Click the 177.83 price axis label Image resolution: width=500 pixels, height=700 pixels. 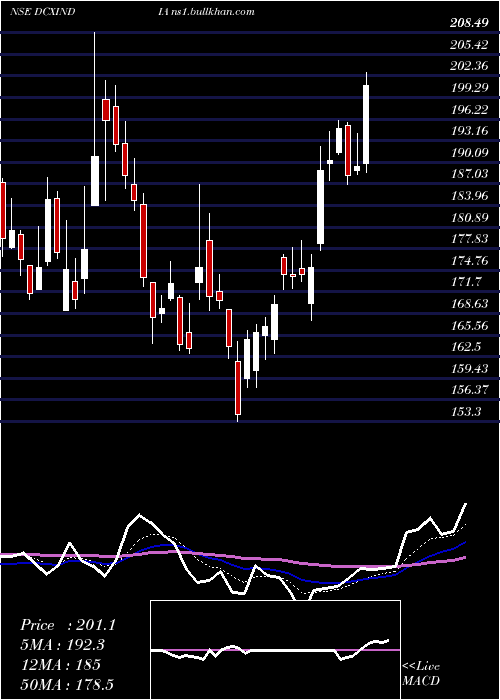(469, 238)
